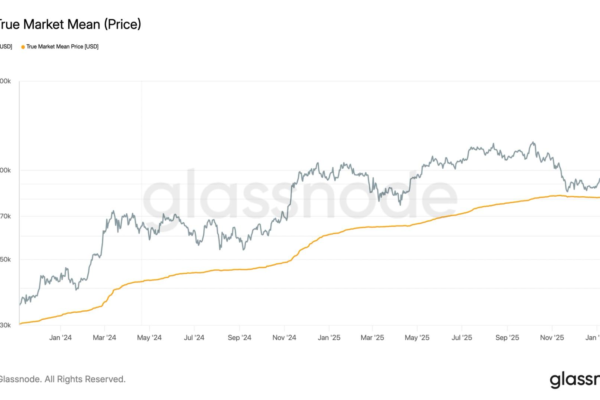Image resolution: width=600 pixels, height=400 pixels.
Task: Select the Mar '24 x-axis label
Action: [x=105, y=338]
